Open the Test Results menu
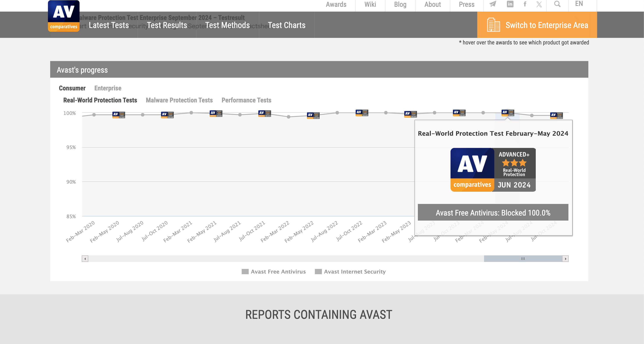 [x=167, y=25]
